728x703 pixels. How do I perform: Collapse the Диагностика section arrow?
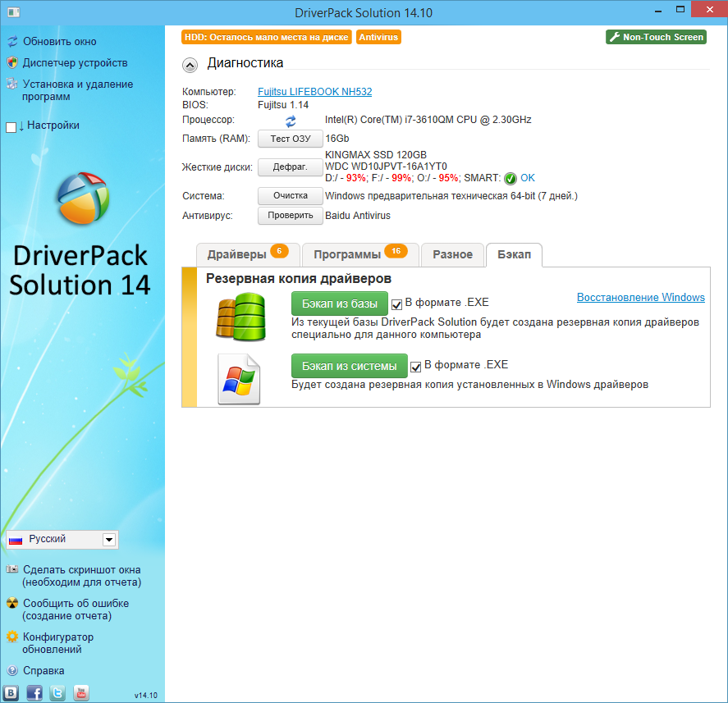190,64
